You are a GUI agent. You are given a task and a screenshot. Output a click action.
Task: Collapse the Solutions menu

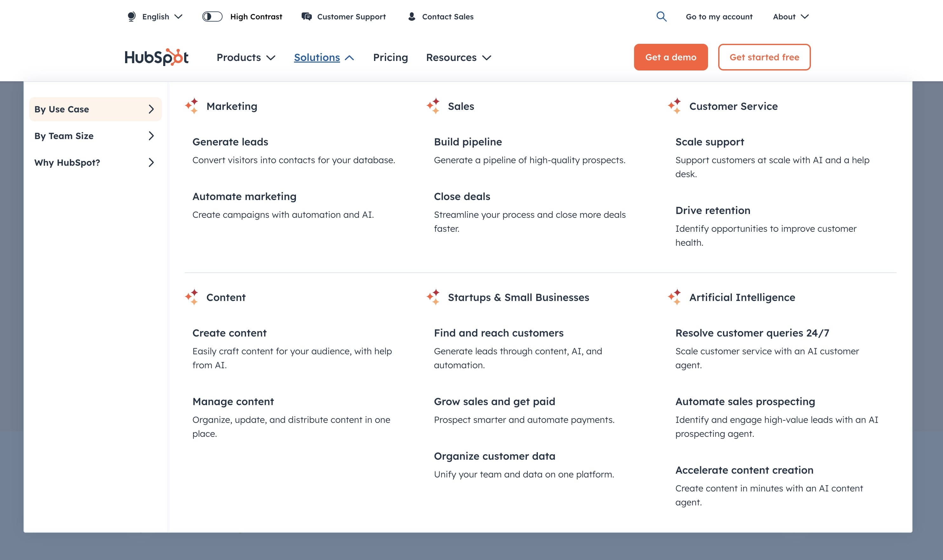[324, 57]
